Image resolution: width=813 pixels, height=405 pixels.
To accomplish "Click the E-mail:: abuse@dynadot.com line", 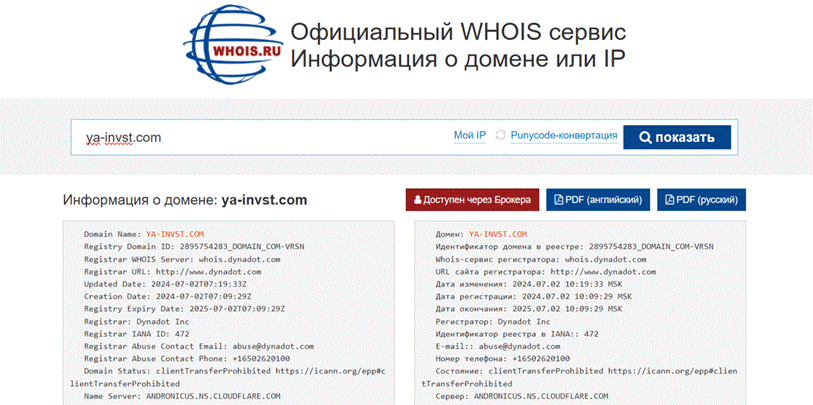I will coord(498,346).
